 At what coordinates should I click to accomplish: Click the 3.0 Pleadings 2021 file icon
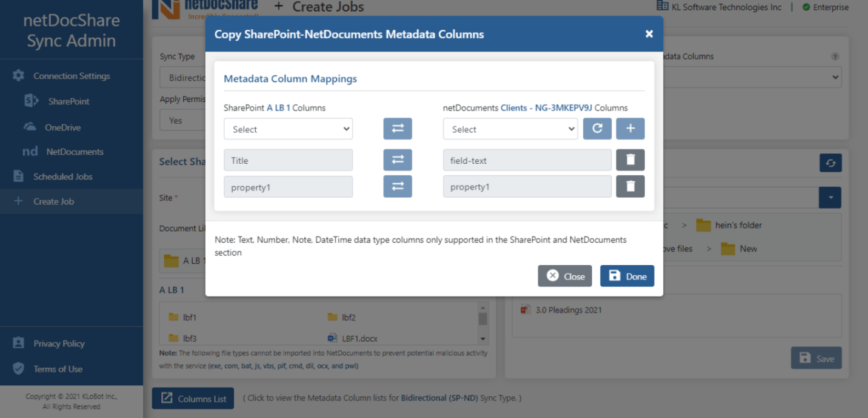coord(526,310)
